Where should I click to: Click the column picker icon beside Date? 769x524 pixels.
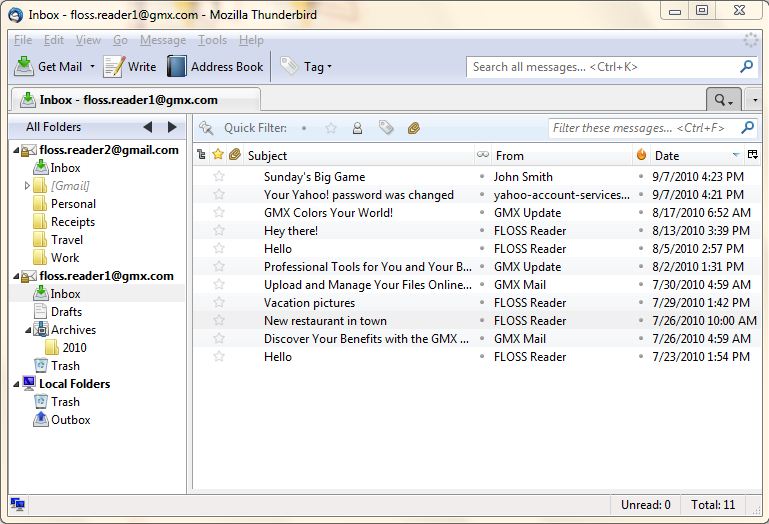click(752, 155)
